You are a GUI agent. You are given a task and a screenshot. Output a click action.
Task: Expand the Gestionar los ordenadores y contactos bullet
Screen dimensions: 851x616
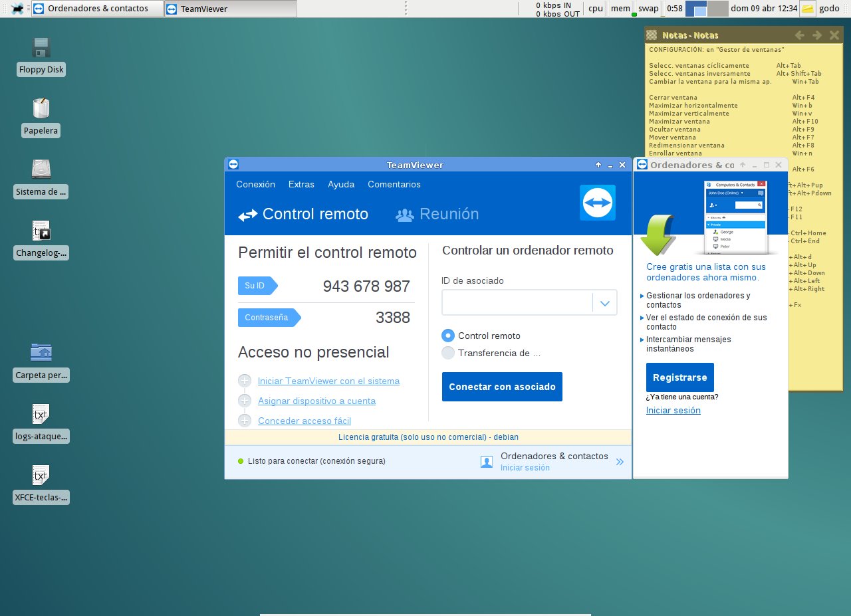point(642,296)
